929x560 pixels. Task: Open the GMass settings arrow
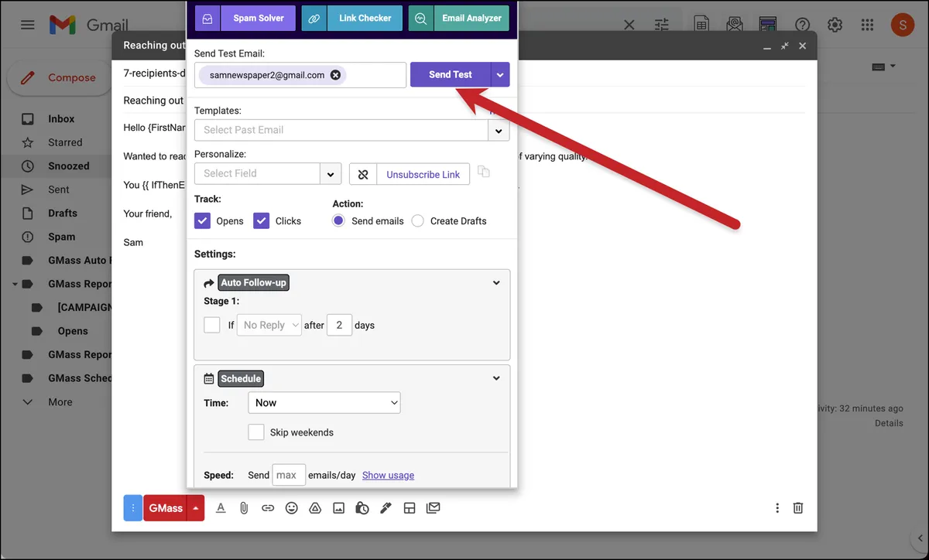point(196,508)
